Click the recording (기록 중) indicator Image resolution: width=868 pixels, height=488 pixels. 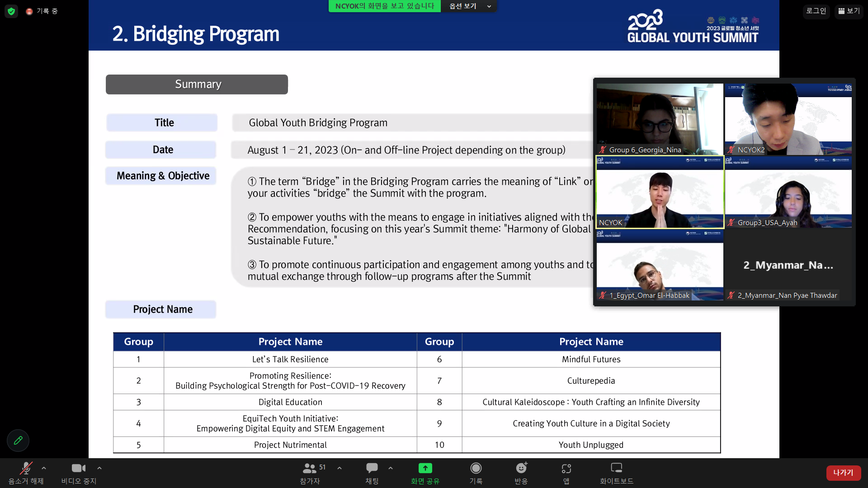[42, 11]
